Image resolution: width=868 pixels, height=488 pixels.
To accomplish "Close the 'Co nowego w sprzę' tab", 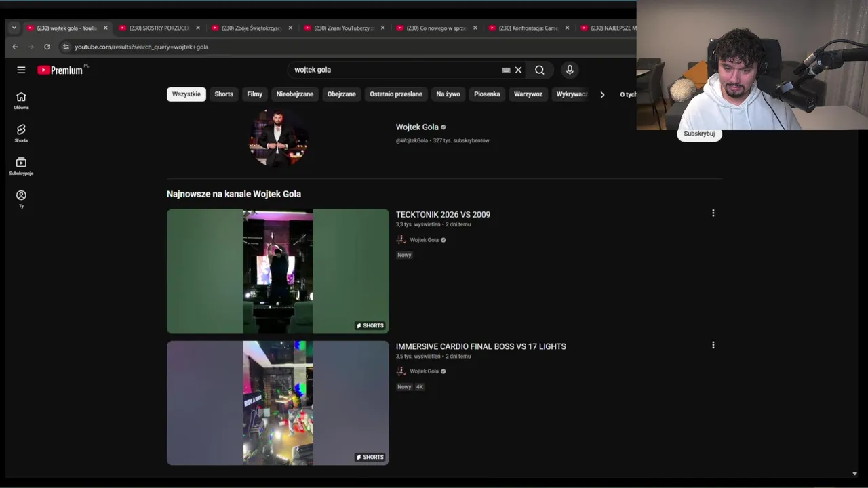I will coord(475,28).
